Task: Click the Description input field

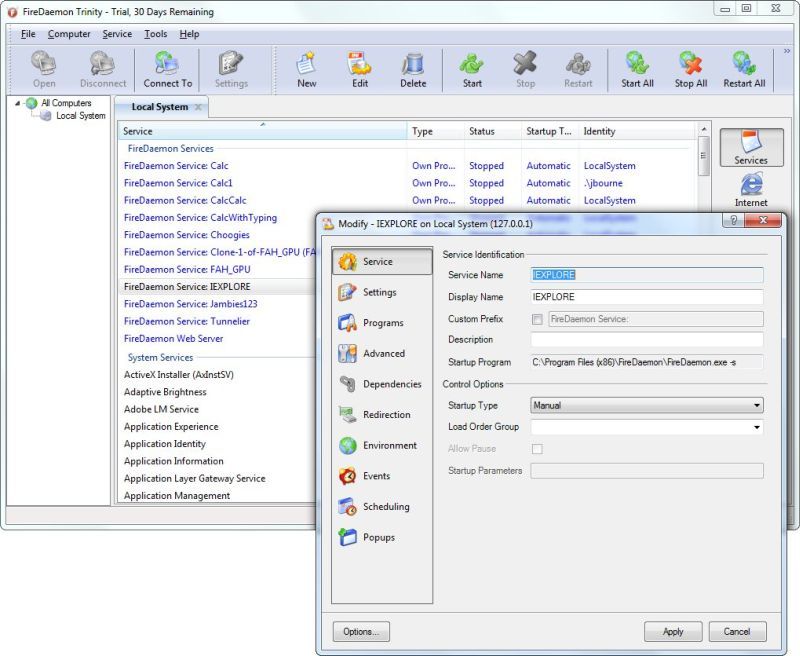Action: click(647, 340)
